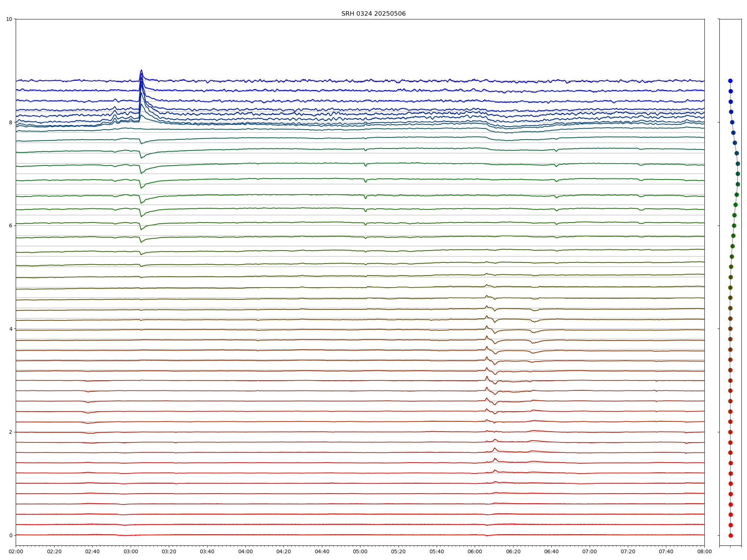Click the y-axis label 2
The height and width of the screenshot is (560, 747).
(x=11, y=432)
